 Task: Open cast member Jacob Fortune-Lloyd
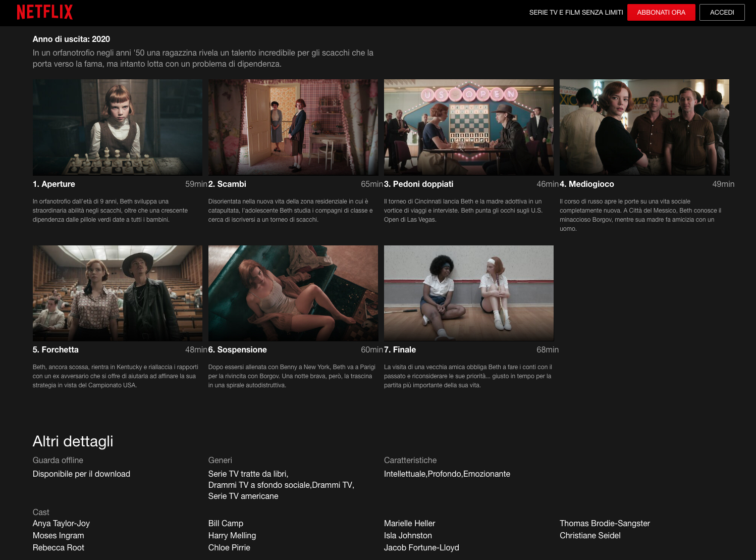pos(421,548)
